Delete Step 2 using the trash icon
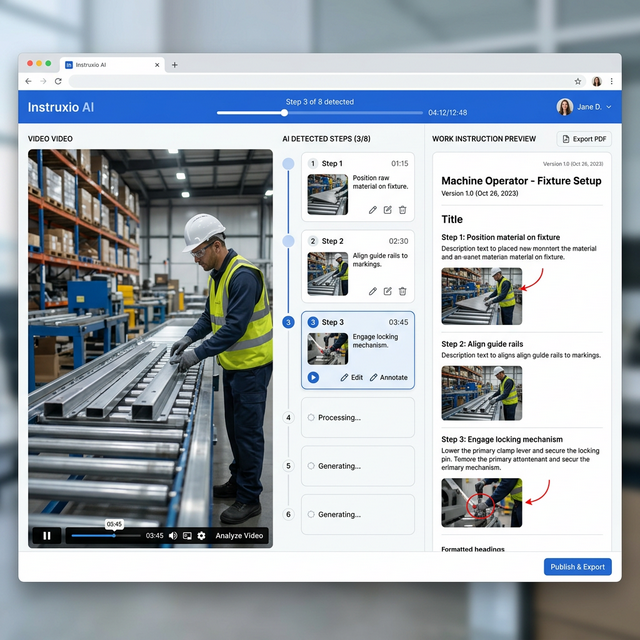 pos(402,291)
